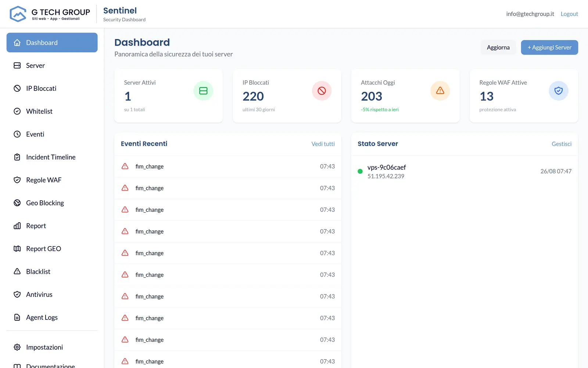The height and width of the screenshot is (368, 588).
Task: Open the Server section
Action: tap(52, 66)
